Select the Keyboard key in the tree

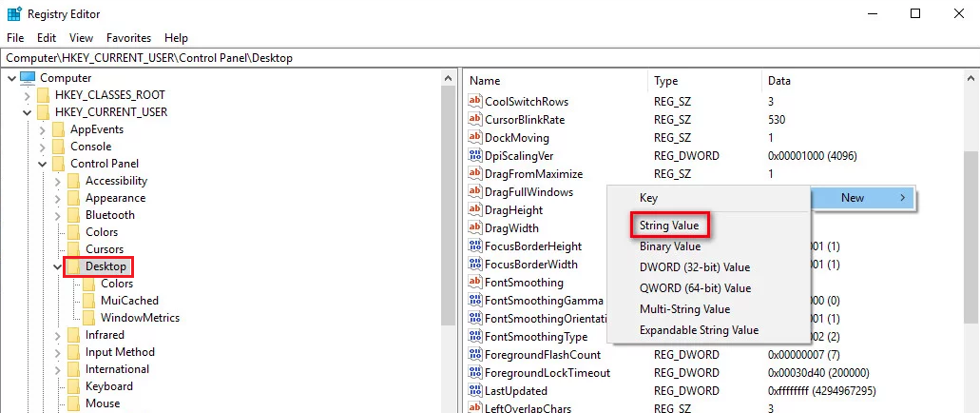(109, 386)
